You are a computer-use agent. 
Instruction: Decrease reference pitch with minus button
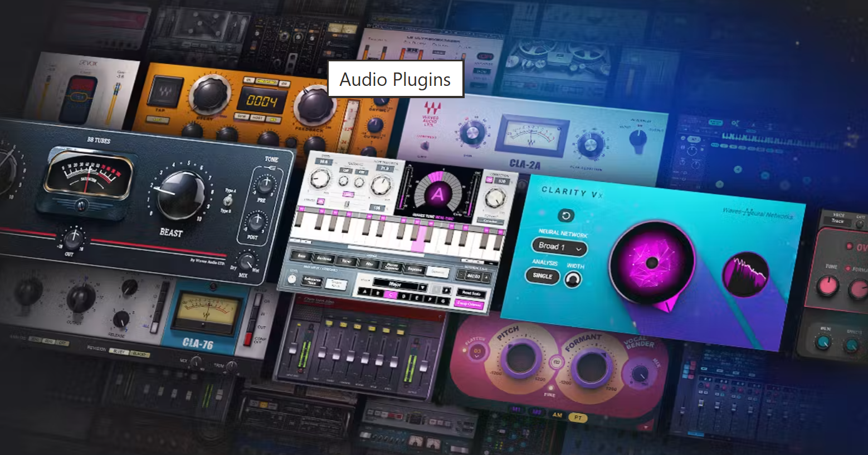click(461, 275)
